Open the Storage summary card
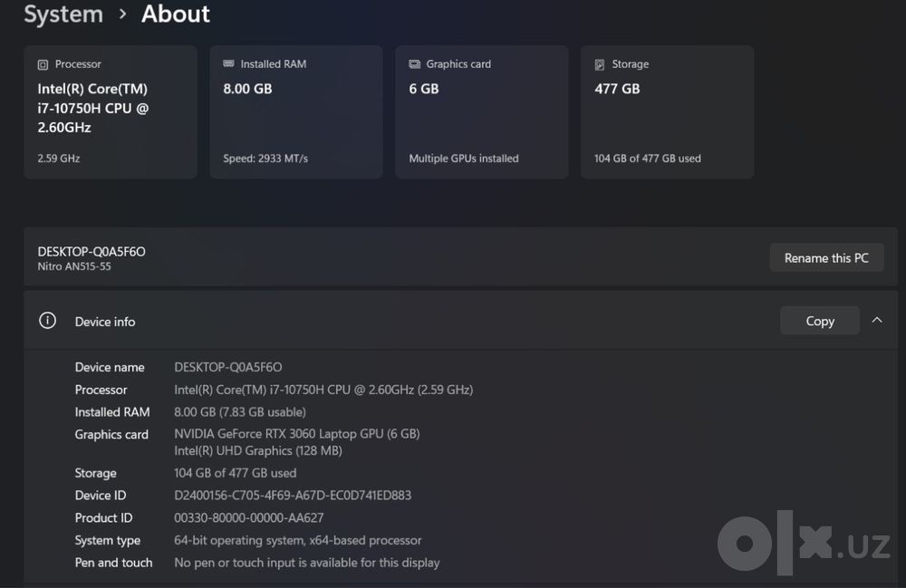Screen dimensions: 906x588 pos(668,112)
